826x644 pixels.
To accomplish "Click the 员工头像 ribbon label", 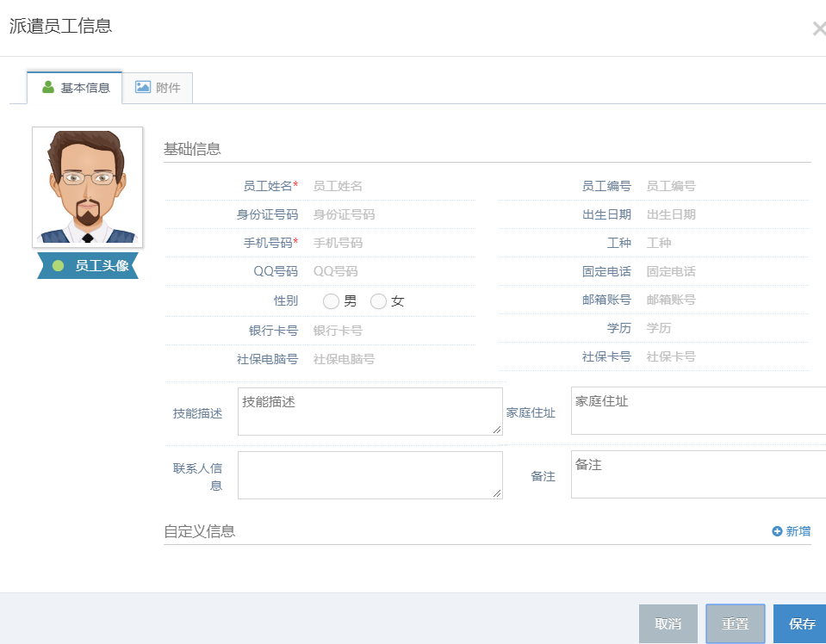I will [88, 266].
